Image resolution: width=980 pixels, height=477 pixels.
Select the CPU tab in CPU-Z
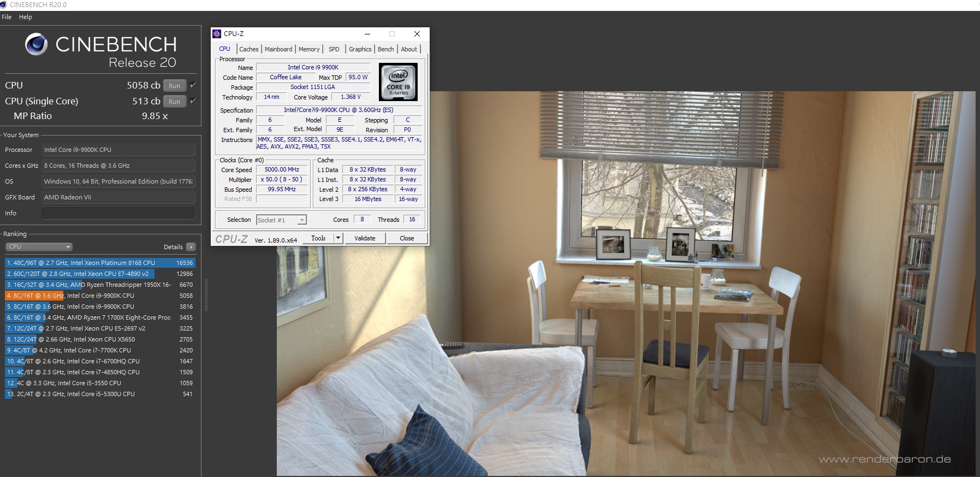click(x=225, y=49)
